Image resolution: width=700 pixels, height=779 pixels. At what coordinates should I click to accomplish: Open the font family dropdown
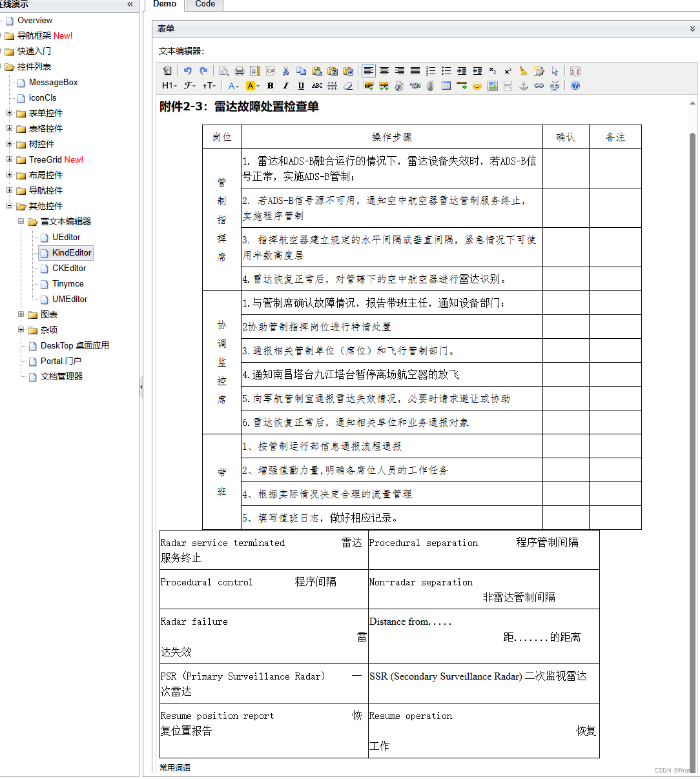(x=190, y=86)
